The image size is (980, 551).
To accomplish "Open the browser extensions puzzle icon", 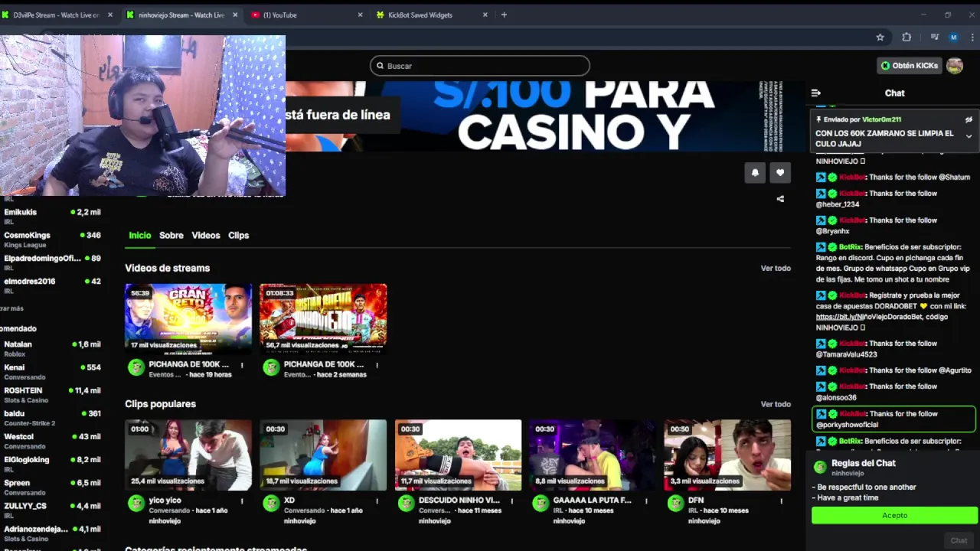I will pyautogui.click(x=906, y=37).
